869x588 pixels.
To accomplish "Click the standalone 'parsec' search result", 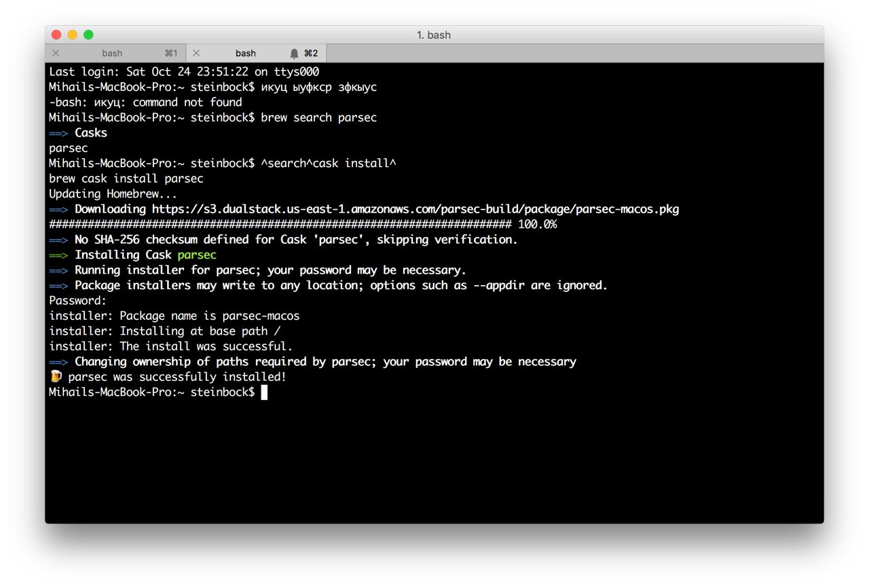I will [x=69, y=149].
